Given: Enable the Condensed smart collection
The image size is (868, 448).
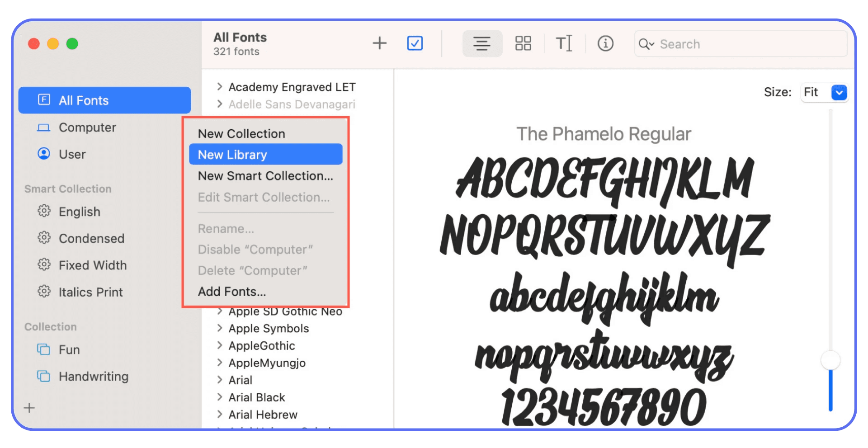Looking at the screenshot, I should (x=91, y=238).
